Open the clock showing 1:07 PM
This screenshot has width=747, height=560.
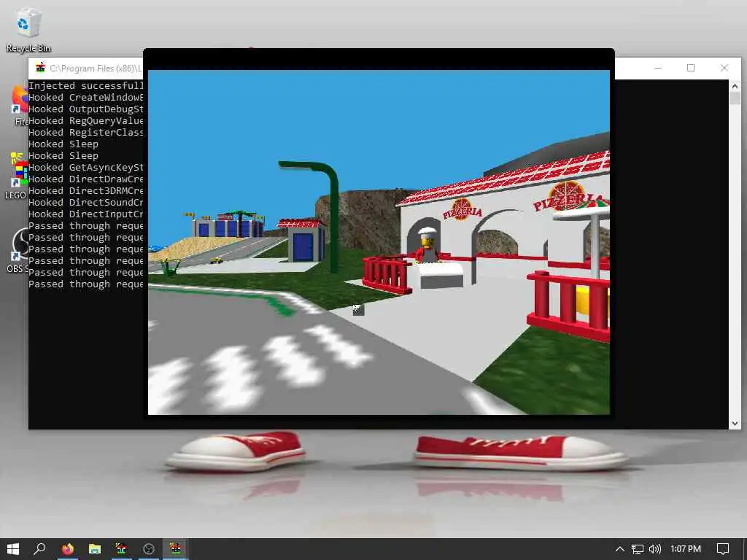coord(686,549)
